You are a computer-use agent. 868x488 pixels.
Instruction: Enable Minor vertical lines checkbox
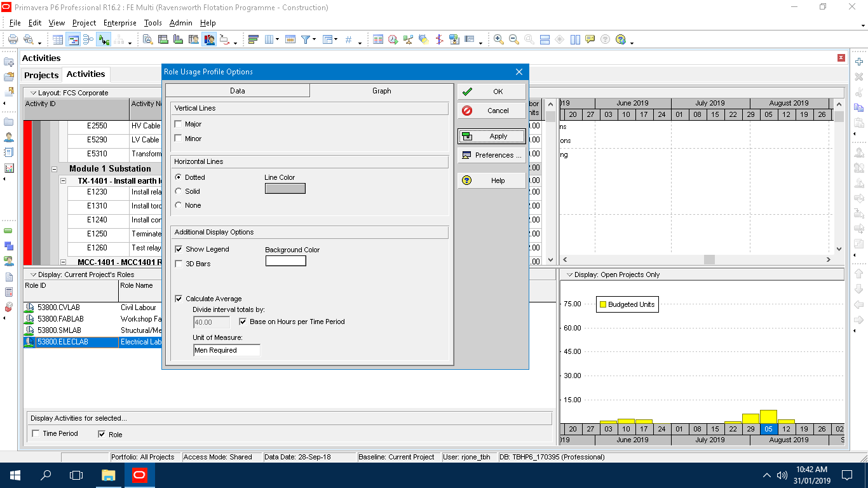(179, 138)
